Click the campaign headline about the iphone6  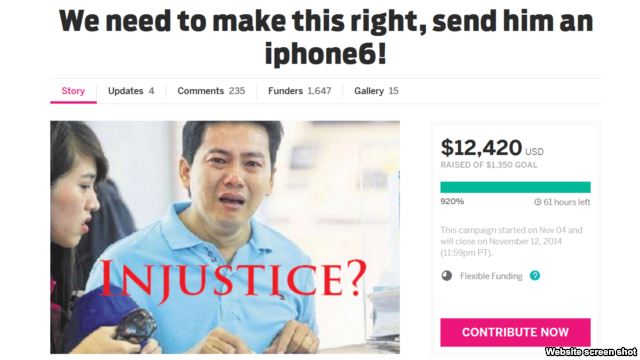(x=326, y=36)
